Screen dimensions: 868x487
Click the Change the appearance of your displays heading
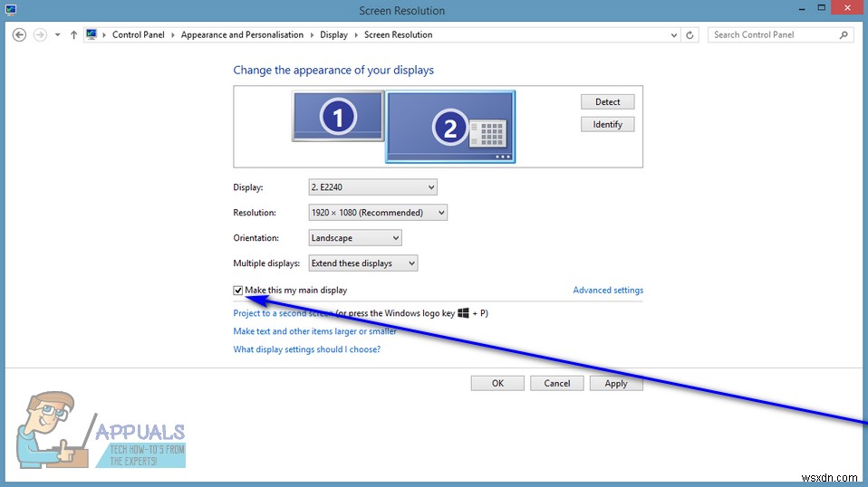pyautogui.click(x=333, y=71)
